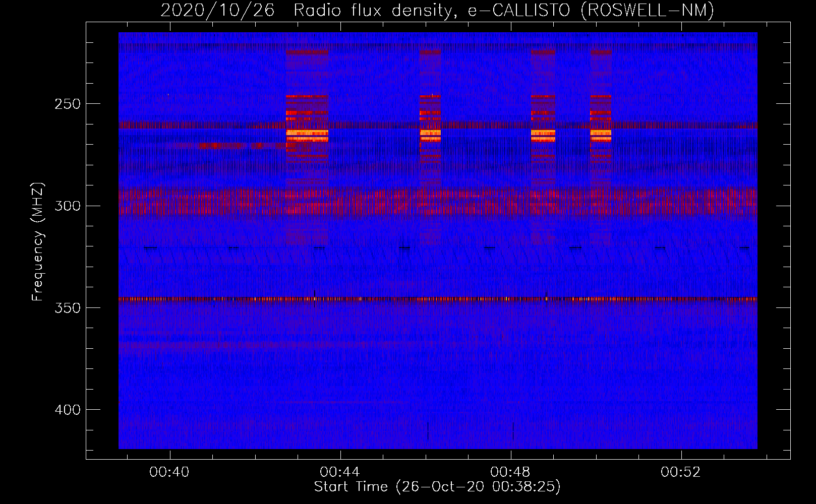816x504 pixels.
Task: Click the first bright burst near 00:43
Action: (307, 135)
